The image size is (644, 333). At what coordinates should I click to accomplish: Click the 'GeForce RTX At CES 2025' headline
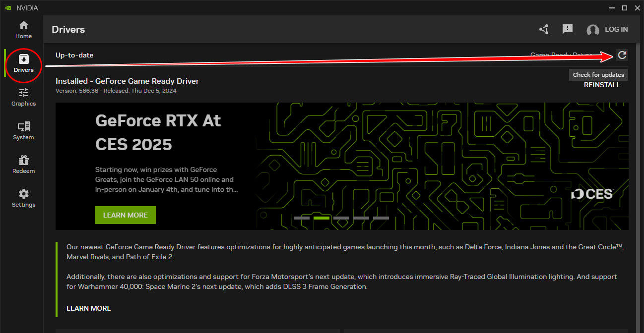click(158, 132)
